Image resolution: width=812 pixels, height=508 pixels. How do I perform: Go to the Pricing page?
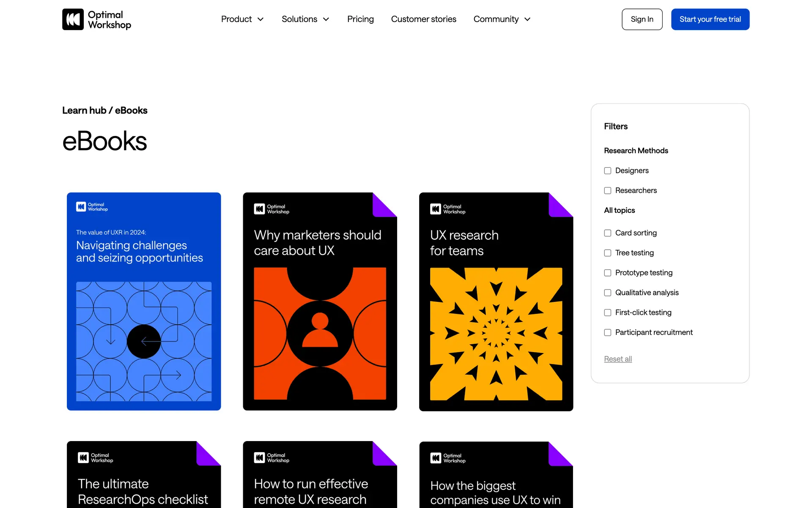tap(360, 19)
